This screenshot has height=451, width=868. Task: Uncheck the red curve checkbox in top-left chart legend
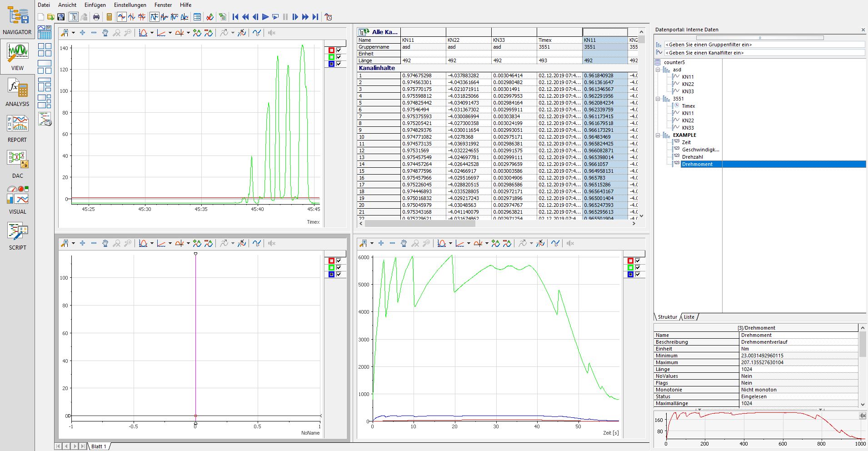click(339, 50)
